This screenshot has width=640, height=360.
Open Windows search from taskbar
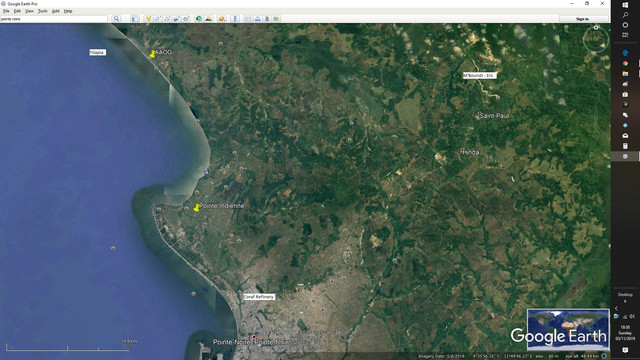pyautogui.click(x=625, y=15)
